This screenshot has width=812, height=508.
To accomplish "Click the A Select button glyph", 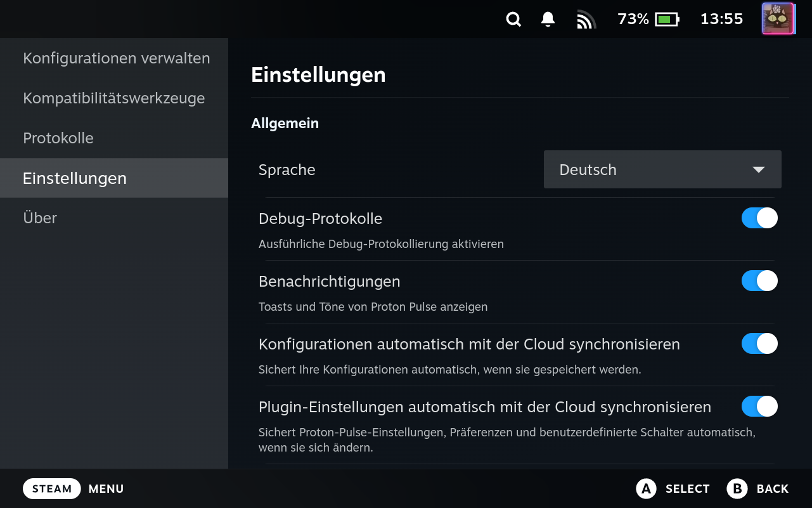I will pyautogui.click(x=646, y=489).
